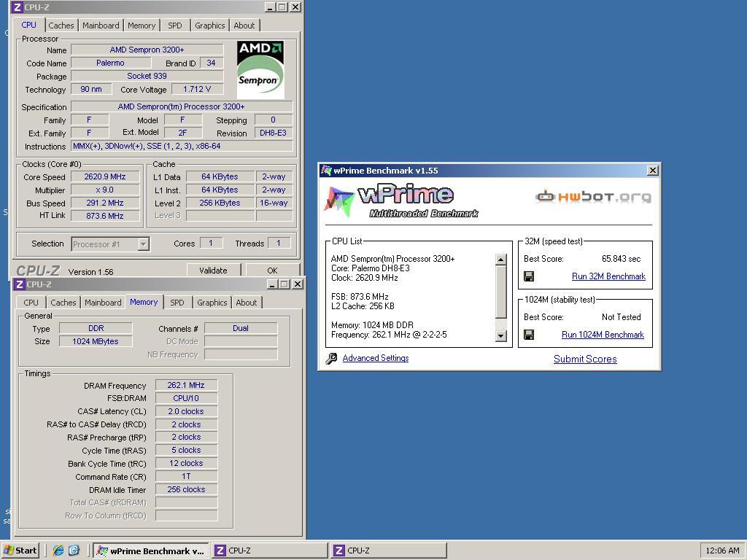This screenshot has height=560, width=747.
Task: Click the Code Name field Palermo
Action: (111, 63)
